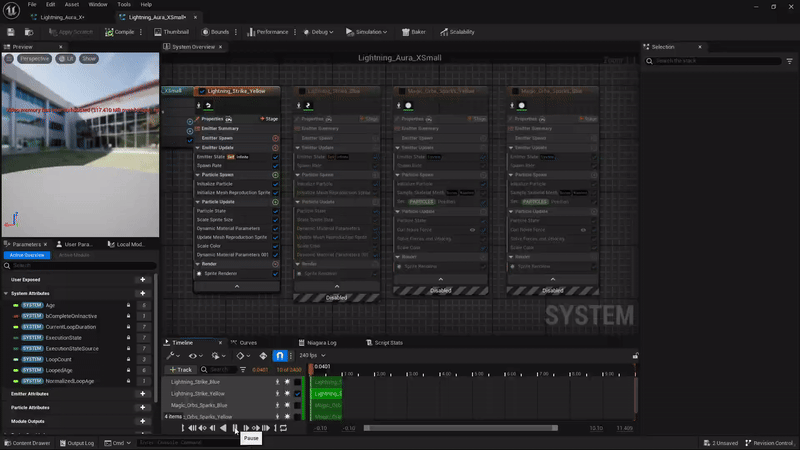800x450 pixels.
Task: Pause the timeline playback
Action: pos(235,428)
